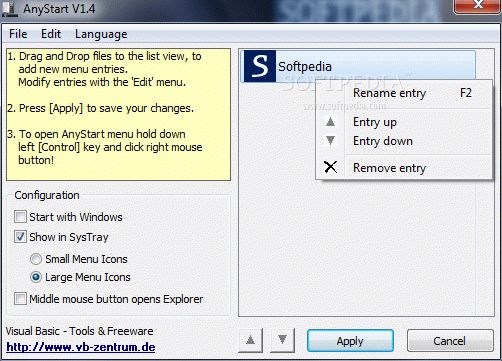Enable Start with Windows checkbox
Image resolution: width=502 pixels, height=361 pixels.
20,217
